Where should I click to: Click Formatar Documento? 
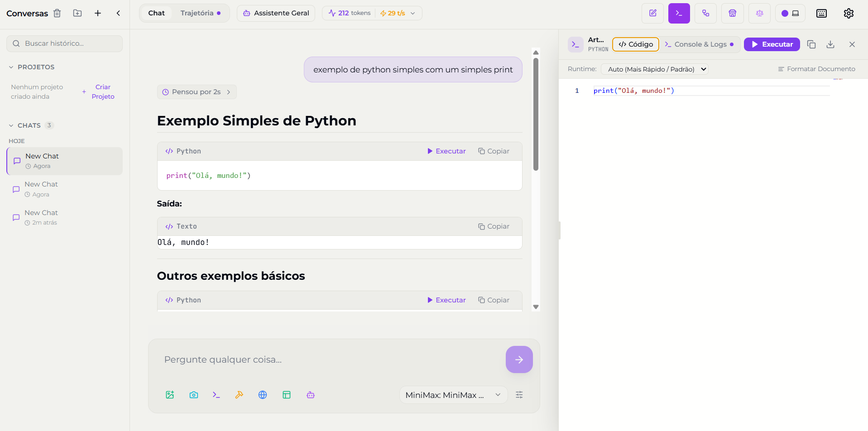tap(816, 69)
